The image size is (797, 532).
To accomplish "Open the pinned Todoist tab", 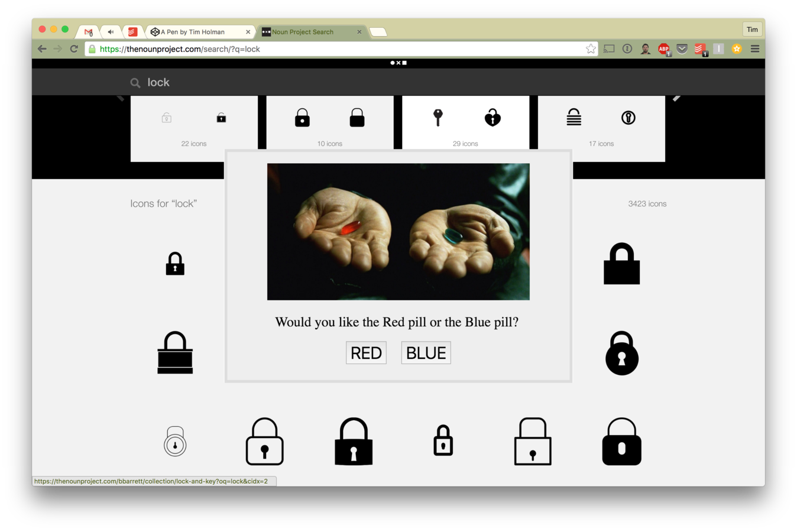I will coord(132,32).
